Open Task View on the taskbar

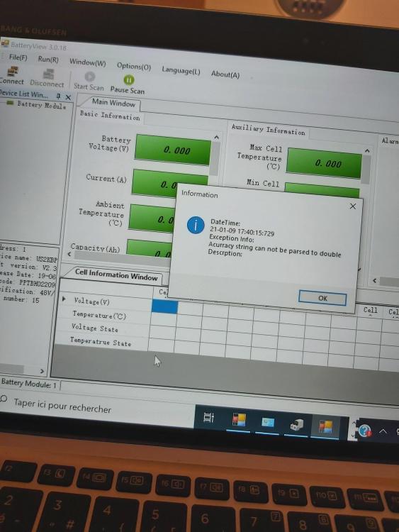pyautogui.click(x=208, y=417)
